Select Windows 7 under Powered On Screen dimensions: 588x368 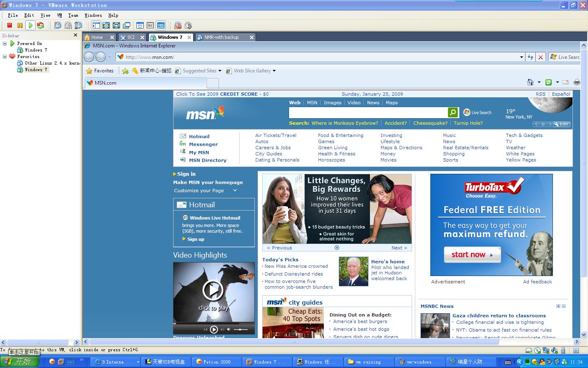(x=32, y=50)
